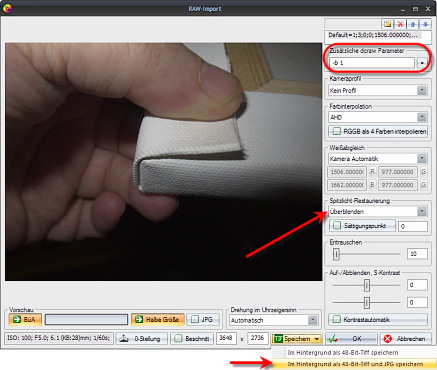Toggle RGGB als 4 Farben interpolieren

coord(378,131)
